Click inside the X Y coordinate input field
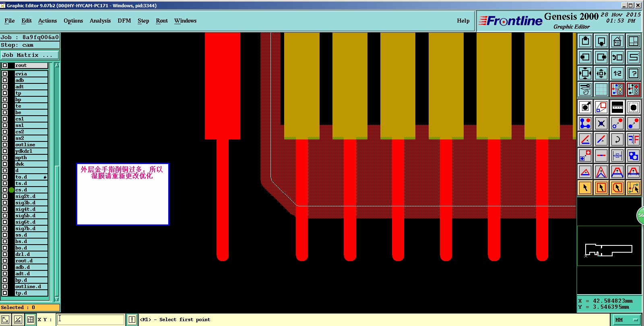 coord(91,320)
